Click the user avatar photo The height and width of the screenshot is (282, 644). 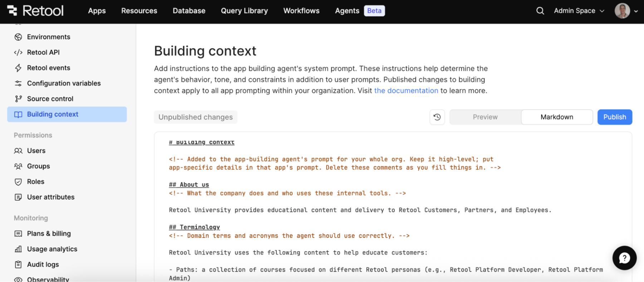(622, 11)
